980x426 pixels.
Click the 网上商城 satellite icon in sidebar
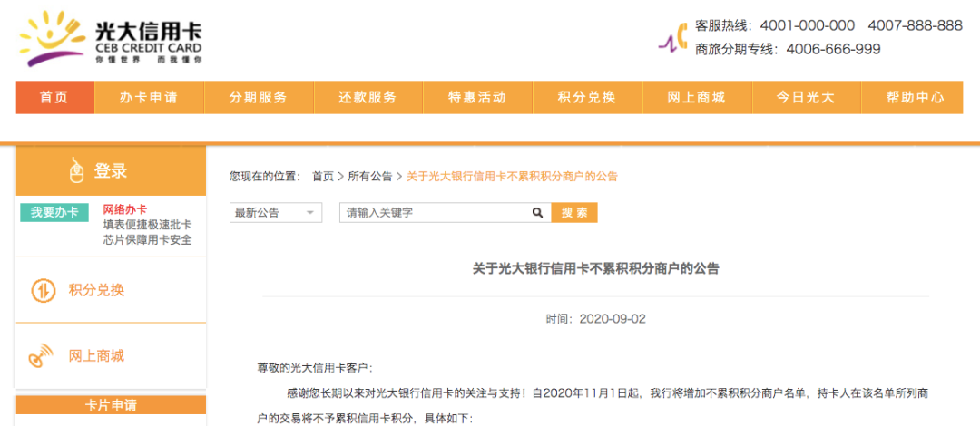pos(43,356)
